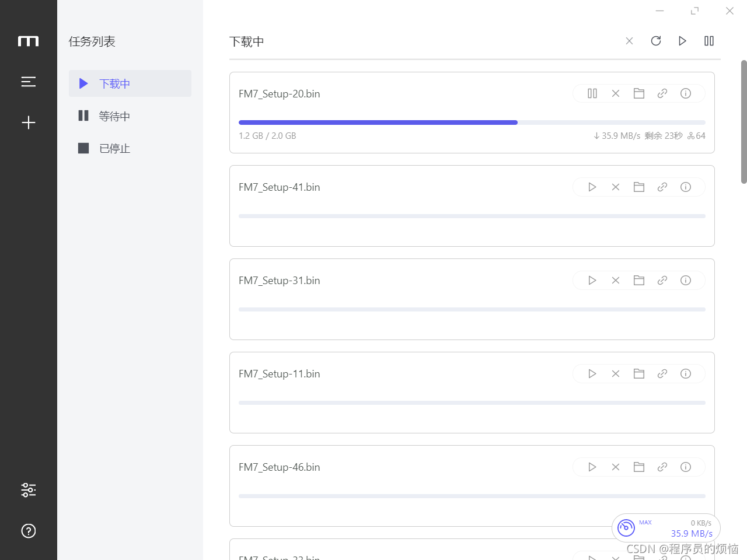Delete the FM7_Setup-31.bin task

pos(615,281)
